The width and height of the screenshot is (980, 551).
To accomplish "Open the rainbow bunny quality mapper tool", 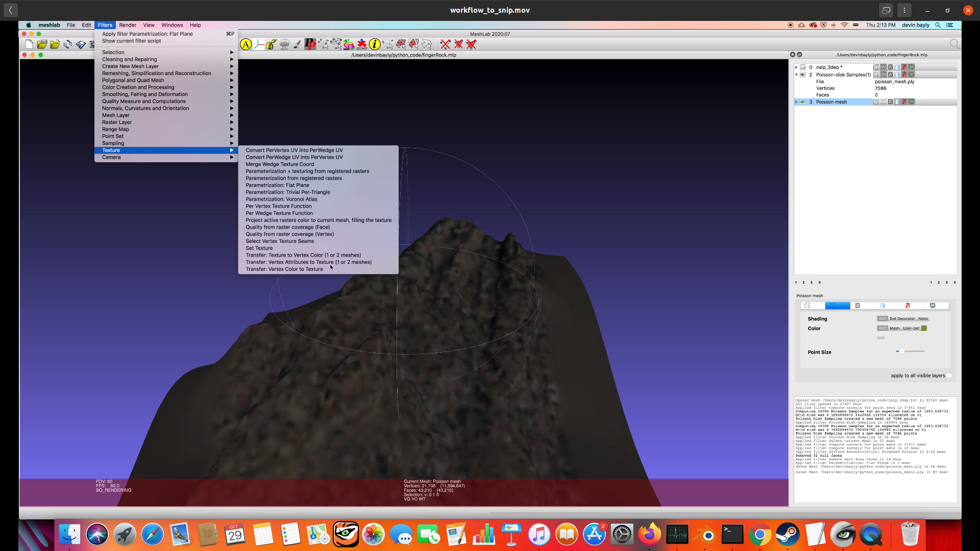I will click(x=349, y=44).
